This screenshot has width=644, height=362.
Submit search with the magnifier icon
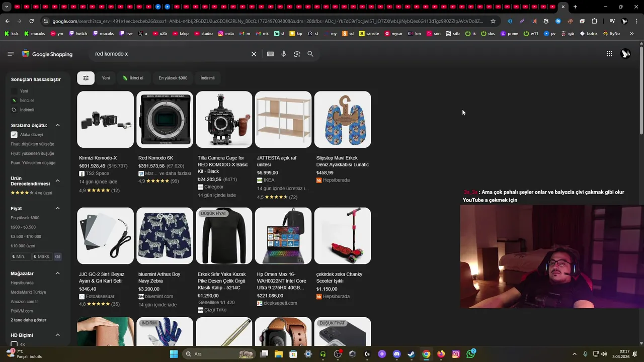[x=310, y=54]
